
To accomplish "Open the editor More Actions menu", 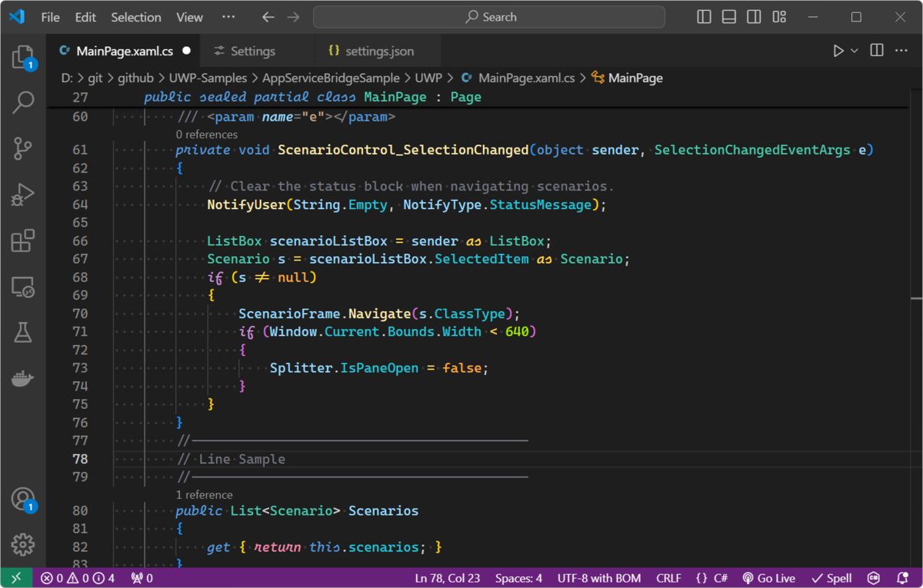I will 901,49.
